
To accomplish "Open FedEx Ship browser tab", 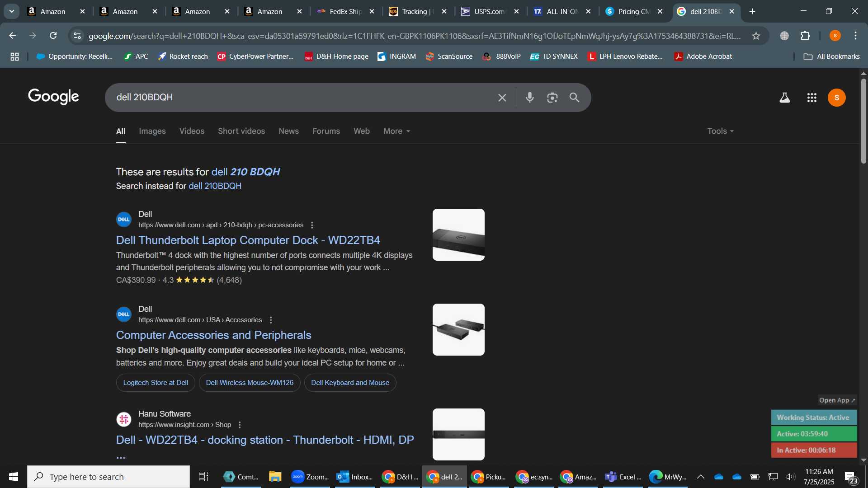I will point(346,11).
